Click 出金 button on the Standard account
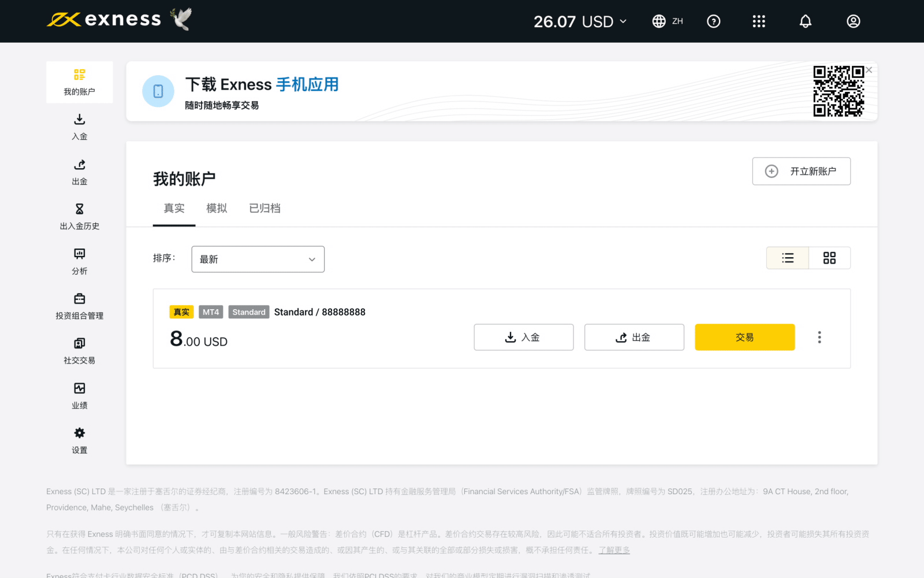The height and width of the screenshot is (578, 924). pyautogui.click(x=634, y=337)
